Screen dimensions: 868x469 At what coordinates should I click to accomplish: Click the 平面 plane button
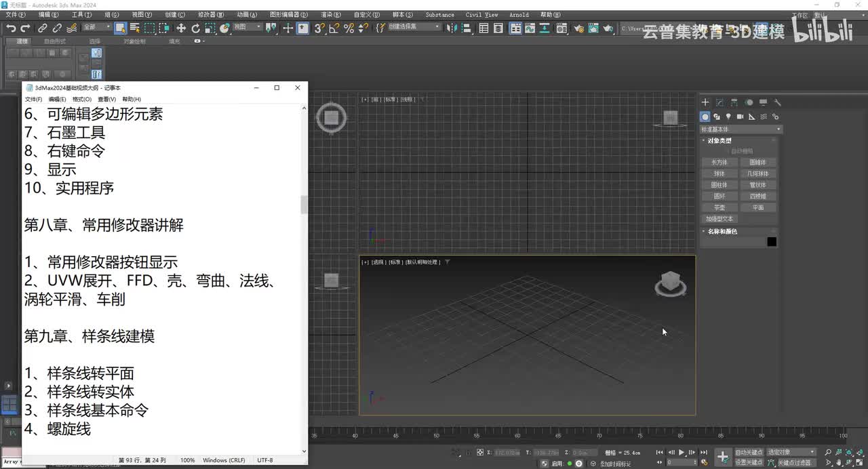click(757, 207)
